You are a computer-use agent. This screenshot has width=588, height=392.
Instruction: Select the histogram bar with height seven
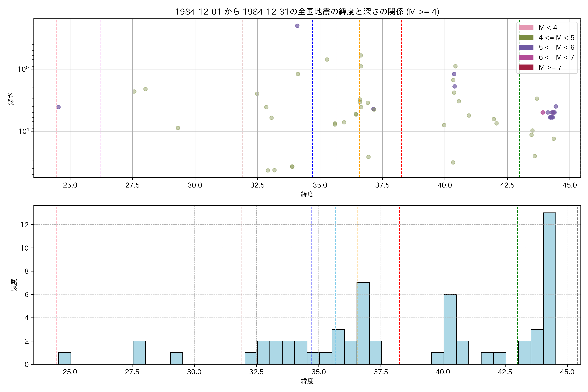[363, 323]
